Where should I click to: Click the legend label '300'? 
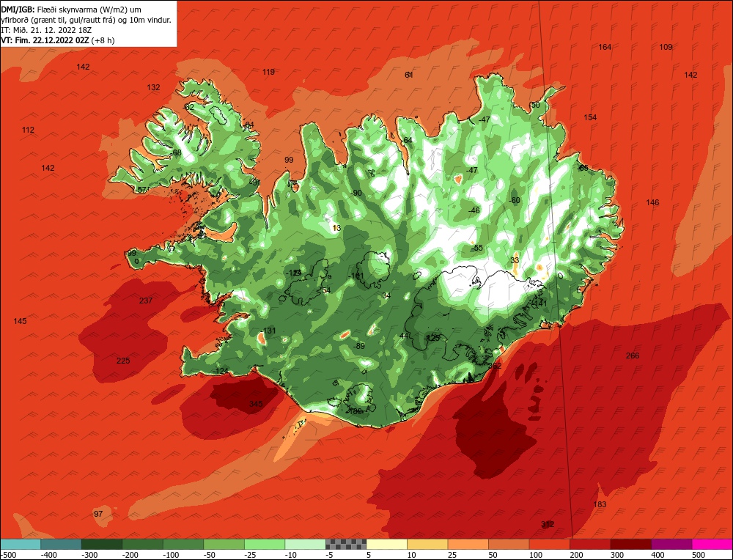tap(617, 555)
